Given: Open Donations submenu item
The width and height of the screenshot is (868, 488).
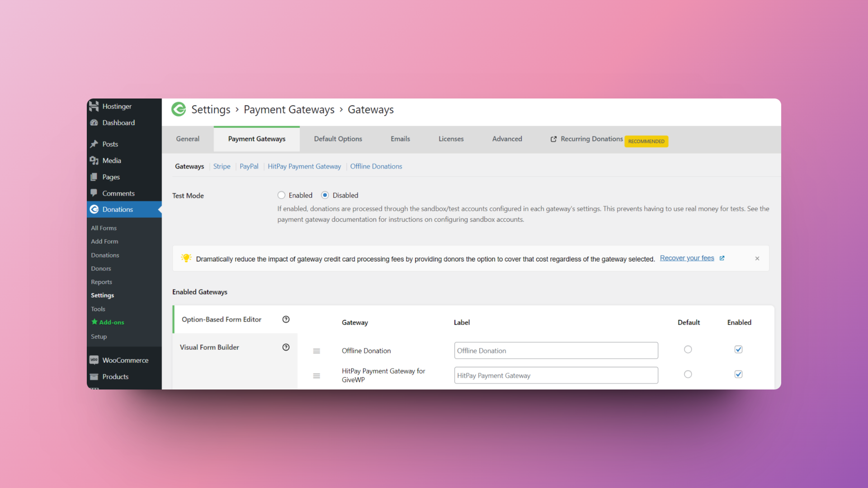Looking at the screenshot, I should (105, 255).
